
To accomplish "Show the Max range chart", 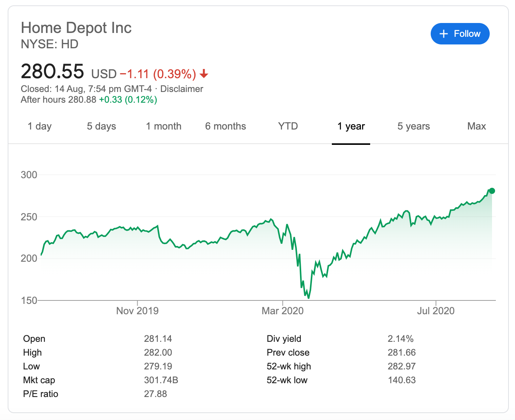I will click(x=476, y=126).
